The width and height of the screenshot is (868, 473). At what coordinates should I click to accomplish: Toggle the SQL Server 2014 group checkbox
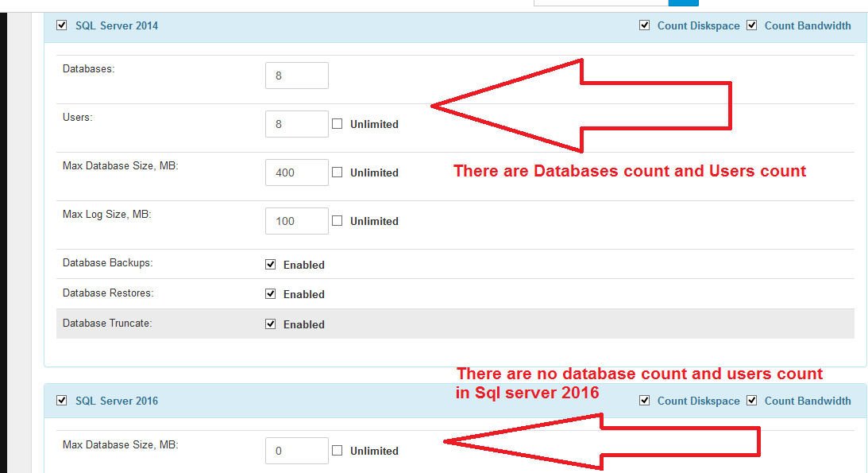61,25
